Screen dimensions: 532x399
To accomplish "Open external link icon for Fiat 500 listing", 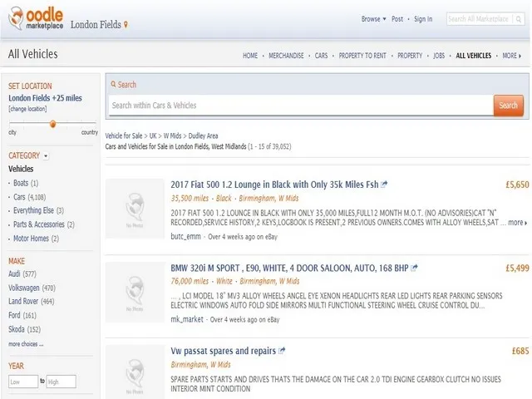I will pyautogui.click(x=384, y=185).
